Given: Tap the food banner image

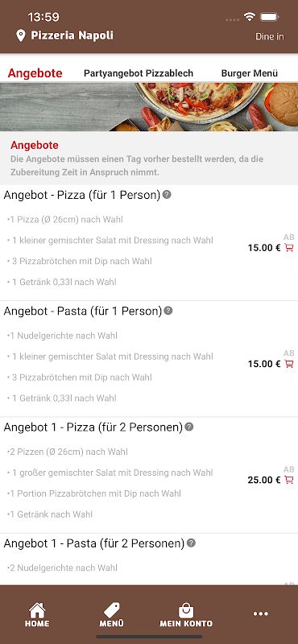Looking at the screenshot, I should pyautogui.click(x=149, y=107).
